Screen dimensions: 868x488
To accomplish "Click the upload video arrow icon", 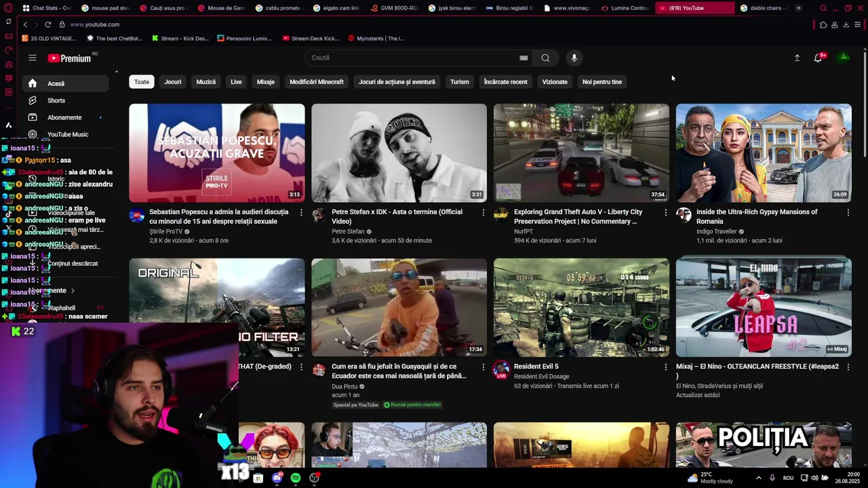I will tap(797, 58).
